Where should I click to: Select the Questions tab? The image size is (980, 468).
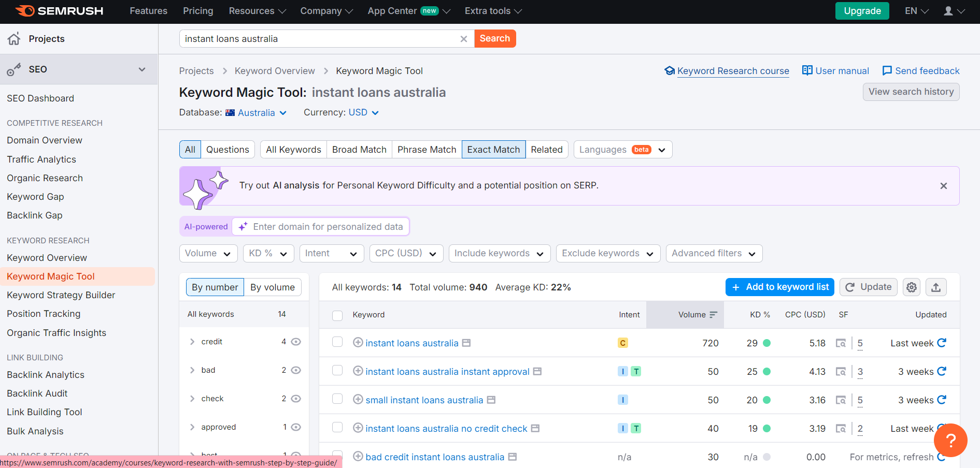(228, 150)
